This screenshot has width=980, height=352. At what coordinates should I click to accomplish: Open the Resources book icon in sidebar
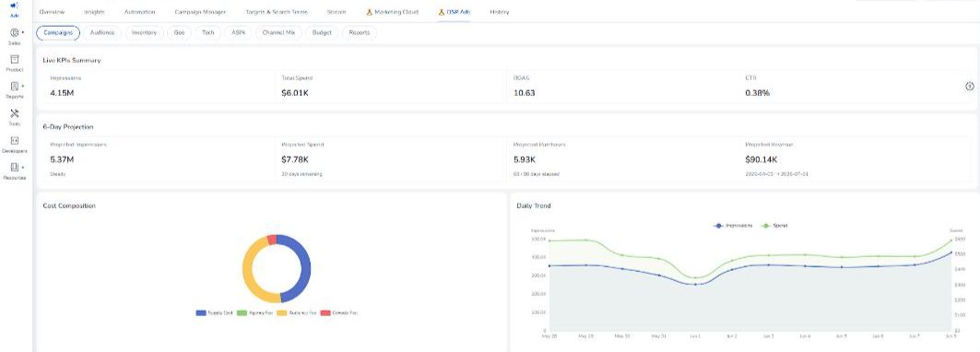(15, 168)
